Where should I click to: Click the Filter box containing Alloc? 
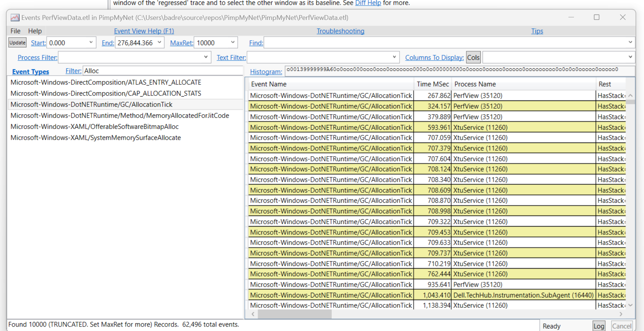tap(163, 71)
